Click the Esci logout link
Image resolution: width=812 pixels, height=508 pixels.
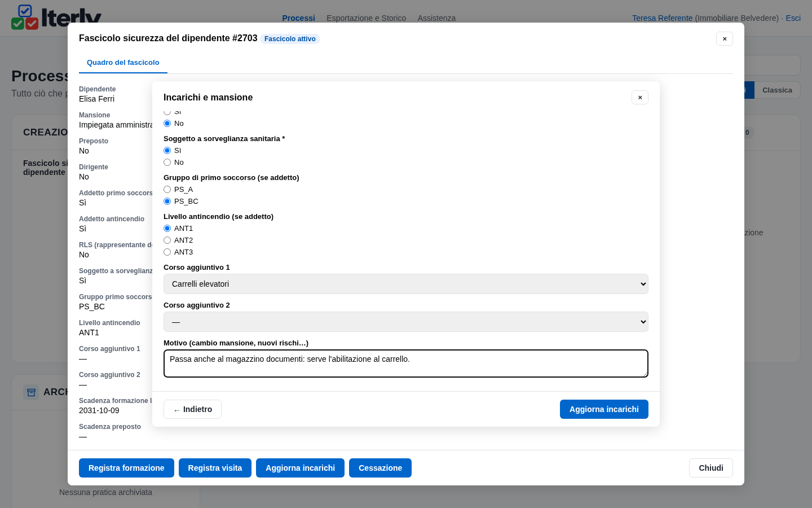coord(793,18)
